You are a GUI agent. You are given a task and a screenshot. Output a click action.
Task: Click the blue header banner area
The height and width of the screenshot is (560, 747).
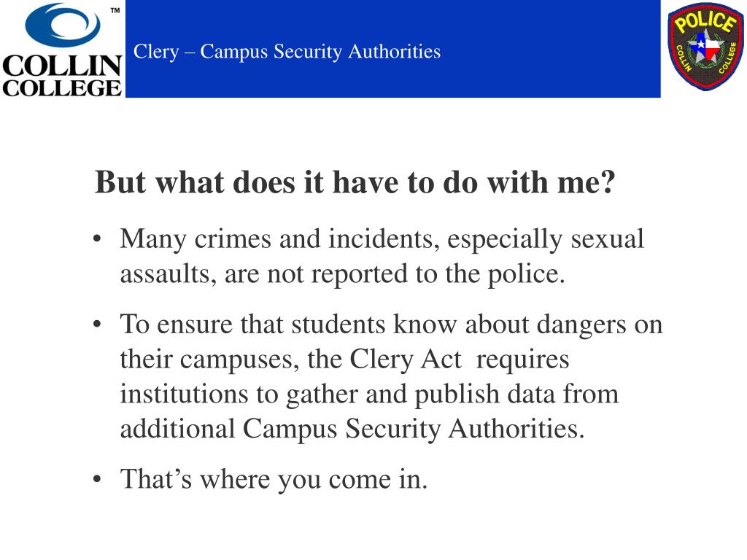pyautogui.click(x=392, y=49)
